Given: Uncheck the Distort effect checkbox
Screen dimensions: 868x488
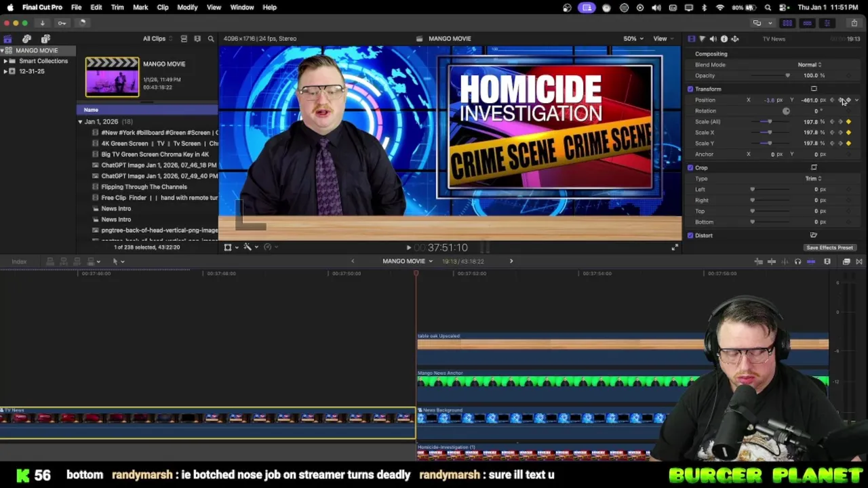Looking at the screenshot, I should click(x=690, y=235).
